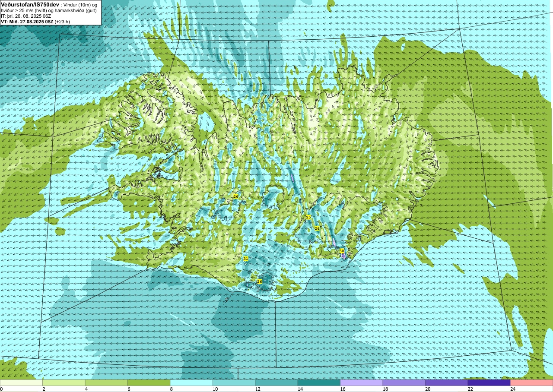This screenshot has height=392, width=553.
Task: Click the olive green 6–8 m/s legend swatch
Action: click(x=149, y=383)
